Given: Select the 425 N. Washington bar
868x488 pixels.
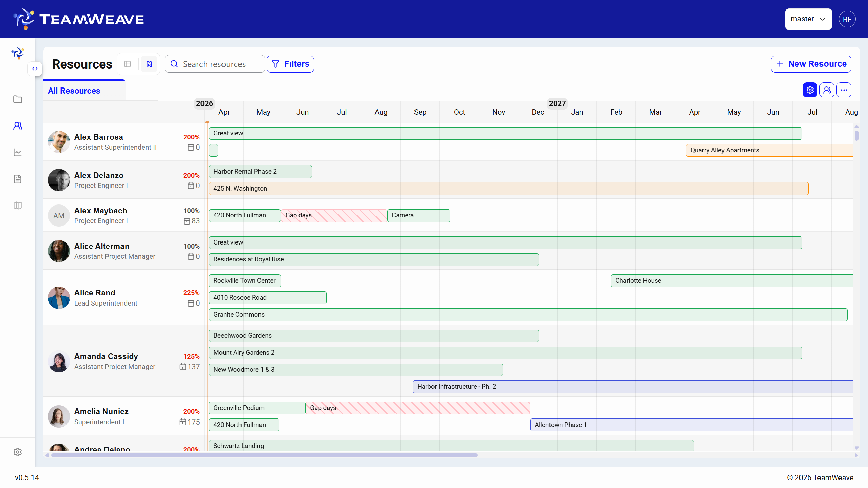Looking at the screenshot, I should point(509,189).
